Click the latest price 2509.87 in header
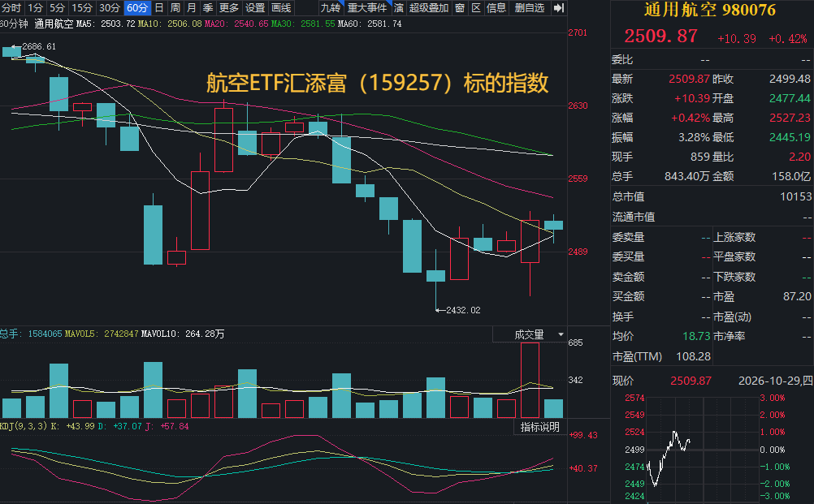Viewport: 814px width, 504px height. [x=660, y=37]
